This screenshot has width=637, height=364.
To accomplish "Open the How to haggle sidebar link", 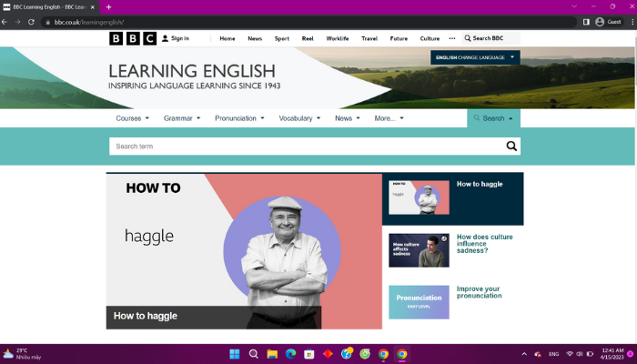I will point(480,184).
